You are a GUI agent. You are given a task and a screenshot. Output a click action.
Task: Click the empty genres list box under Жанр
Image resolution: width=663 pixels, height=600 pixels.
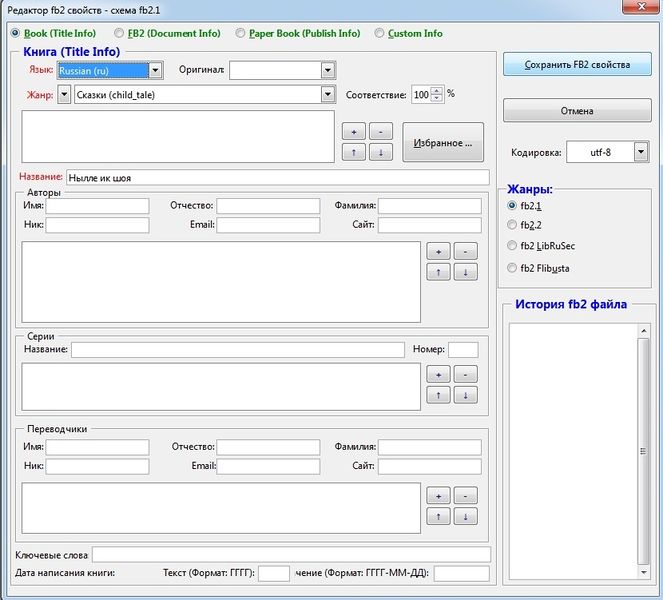pos(178,137)
